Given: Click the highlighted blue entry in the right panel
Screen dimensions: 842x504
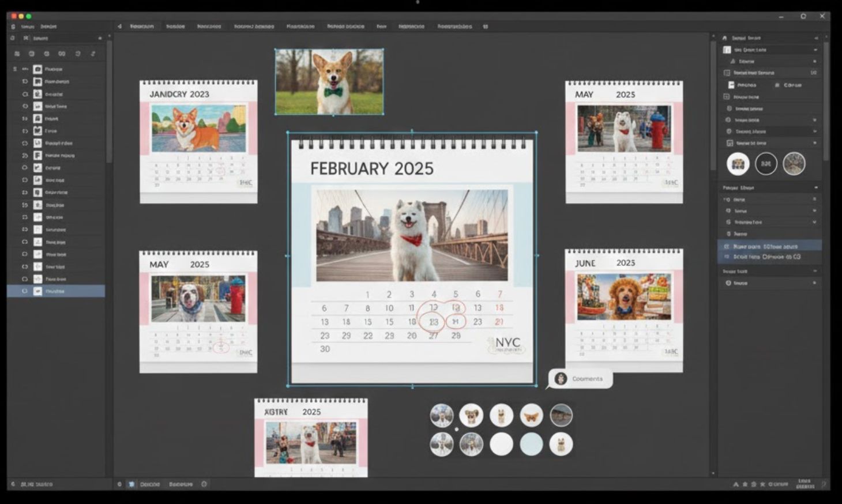Looking at the screenshot, I should point(770,246).
